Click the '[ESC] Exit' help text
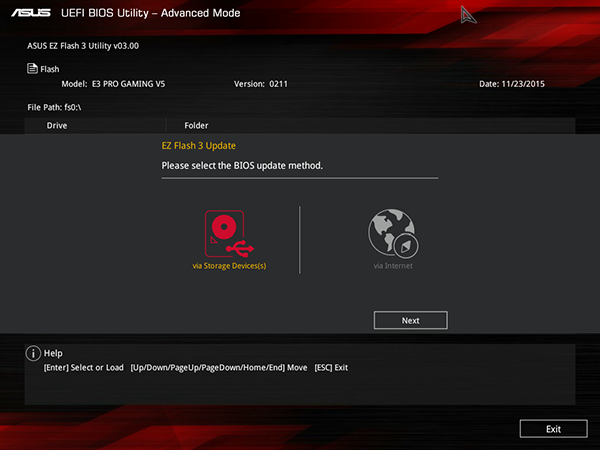Image resolution: width=600 pixels, height=450 pixels. tap(331, 368)
